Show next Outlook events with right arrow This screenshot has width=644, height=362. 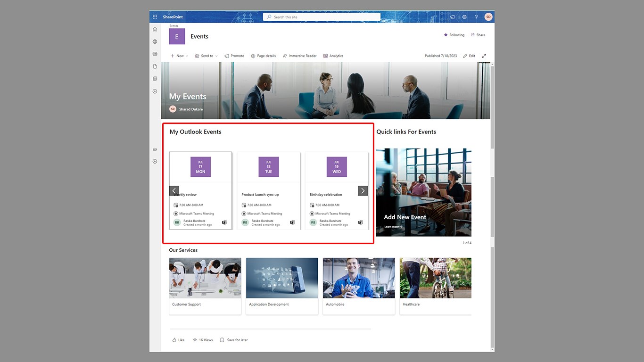pyautogui.click(x=363, y=190)
